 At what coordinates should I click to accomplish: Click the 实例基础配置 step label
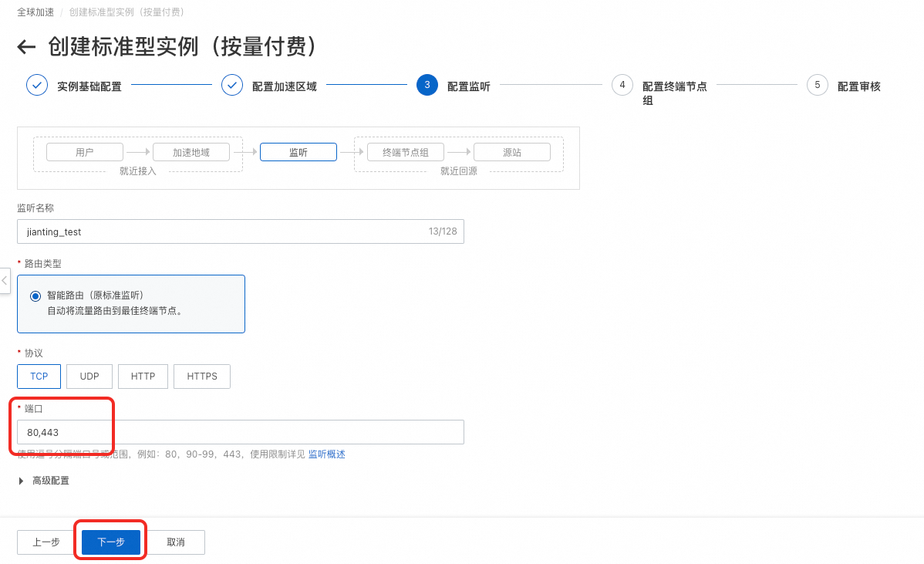89,86
